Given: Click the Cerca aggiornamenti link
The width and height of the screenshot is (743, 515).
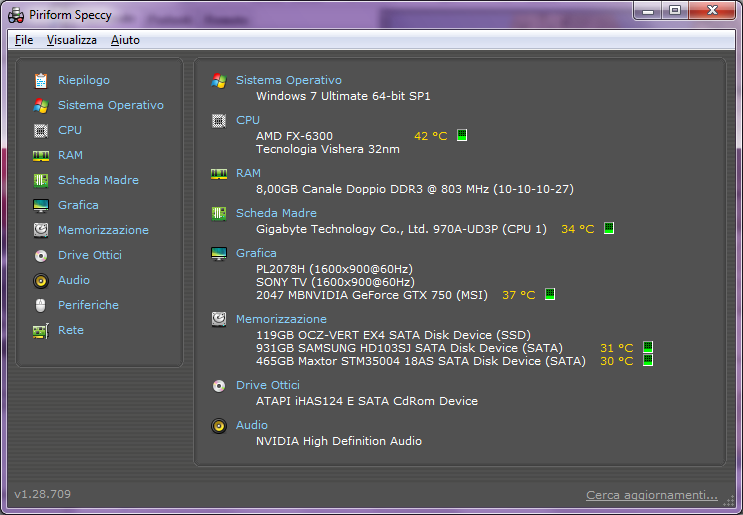Looking at the screenshot, I should pyautogui.click(x=652, y=495).
